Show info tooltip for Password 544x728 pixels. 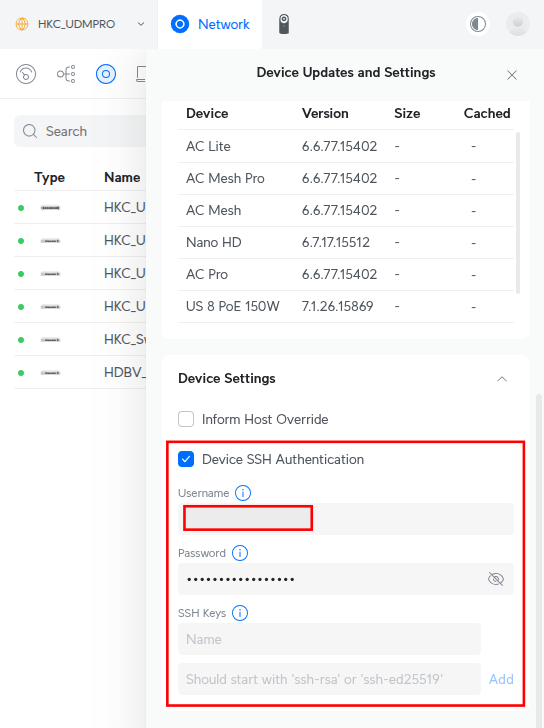click(240, 553)
